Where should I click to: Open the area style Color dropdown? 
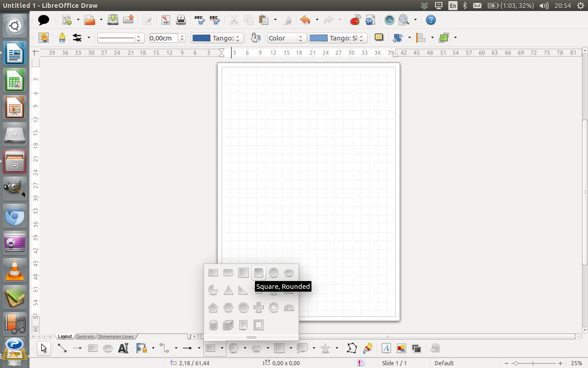click(287, 38)
